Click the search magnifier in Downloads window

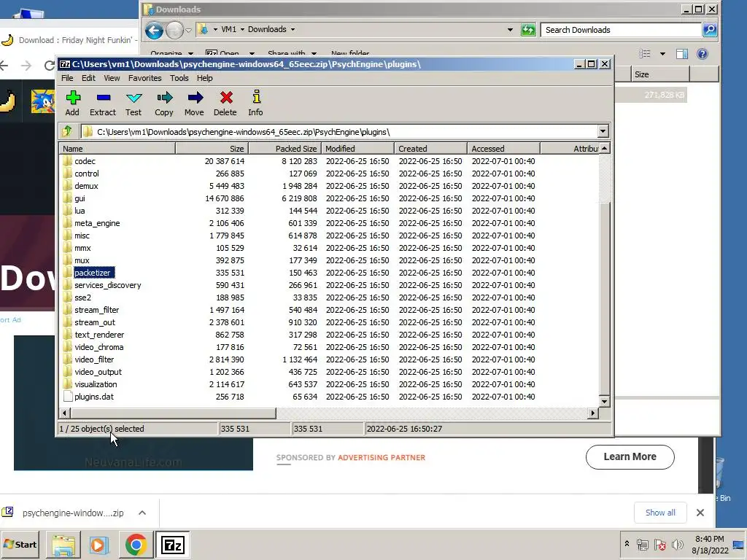point(709,30)
